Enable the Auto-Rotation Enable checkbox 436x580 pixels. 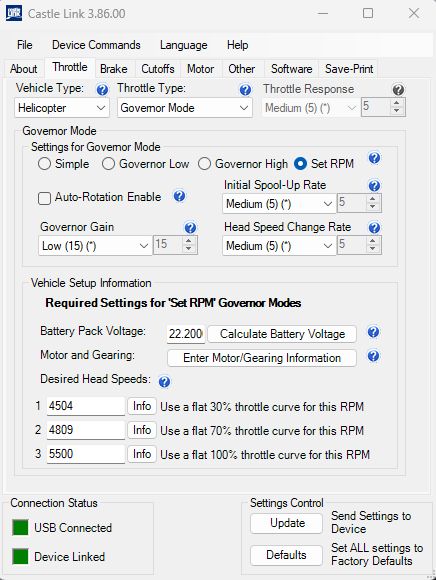point(44,198)
